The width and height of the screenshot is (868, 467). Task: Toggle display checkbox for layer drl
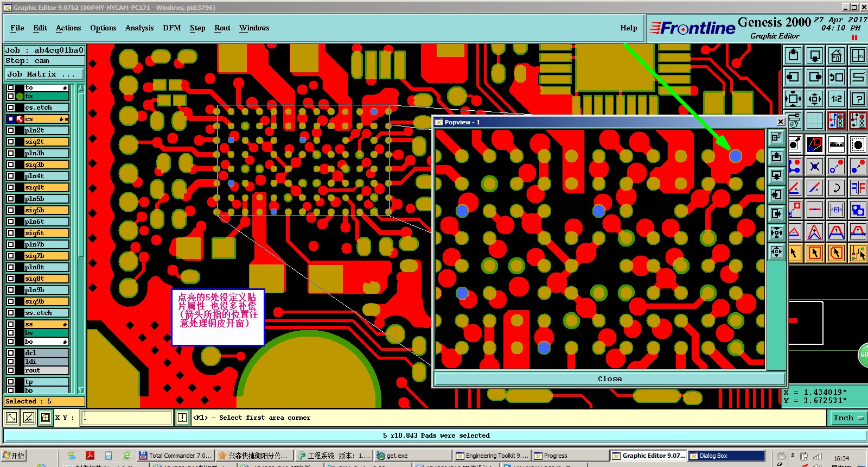(11, 353)
